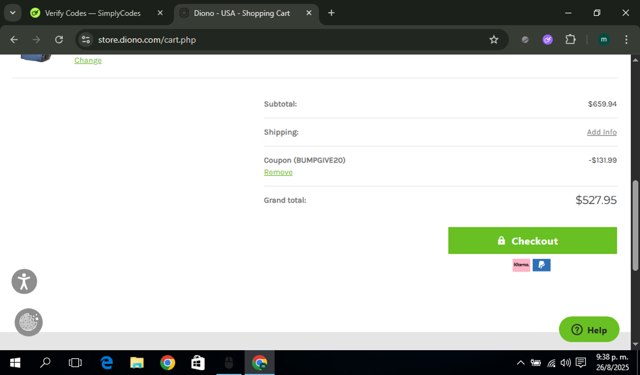Open the notification center icon

(581, 362)
